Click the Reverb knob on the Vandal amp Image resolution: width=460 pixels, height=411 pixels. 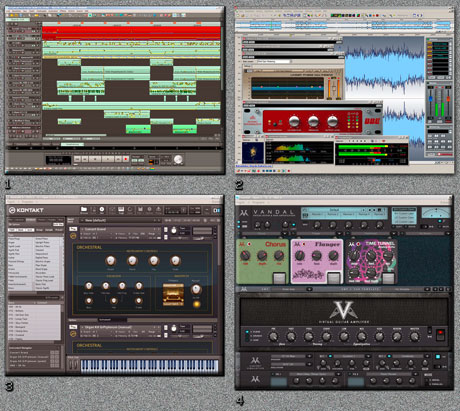click(x=396, y=337)
